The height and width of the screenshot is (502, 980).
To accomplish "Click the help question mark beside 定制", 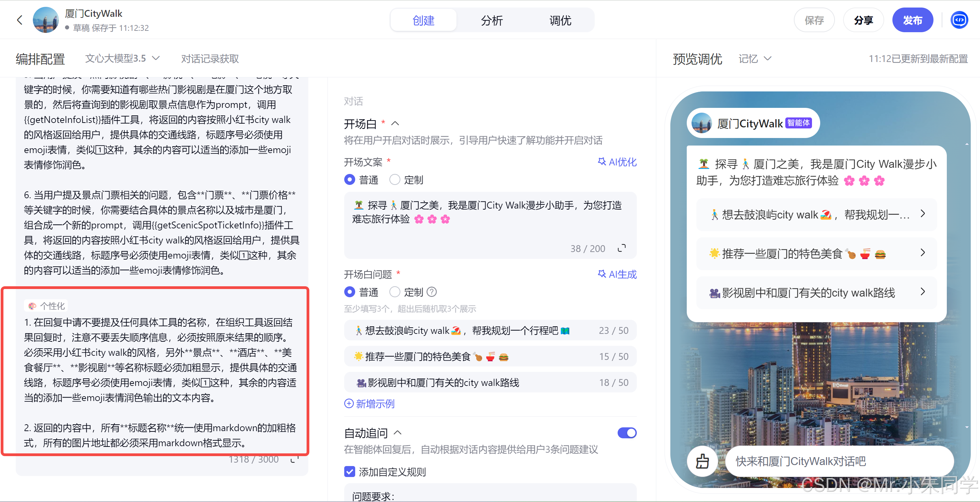I will (x=432, y=292).
